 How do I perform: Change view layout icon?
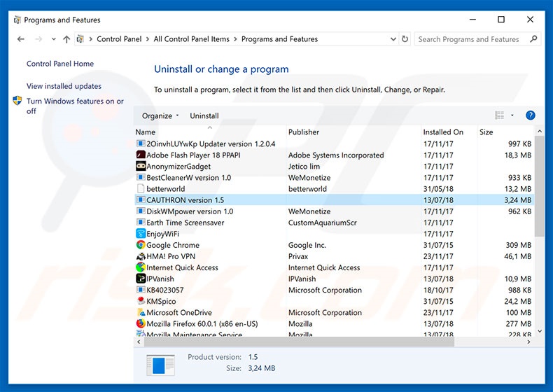point(499,115)
